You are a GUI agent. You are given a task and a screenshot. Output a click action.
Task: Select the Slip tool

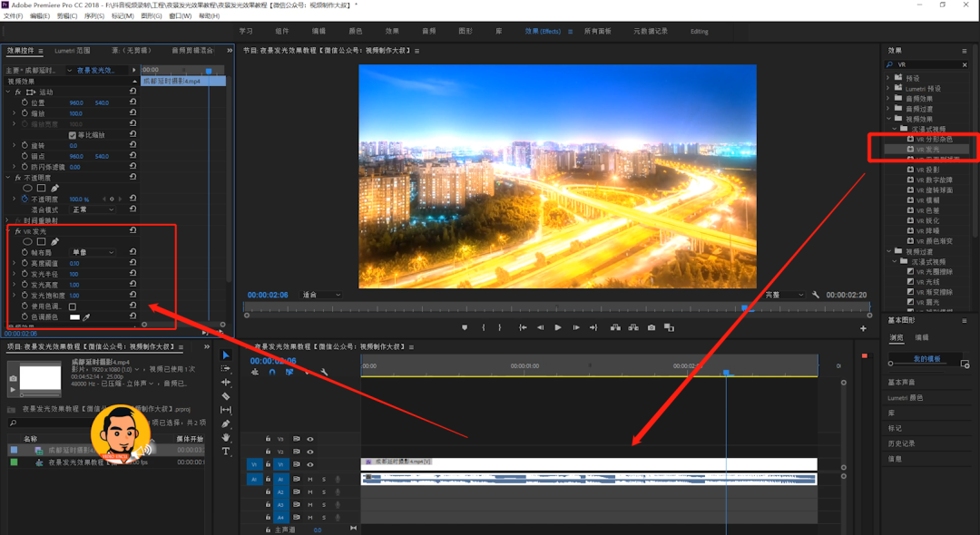(x=226, y=410)
